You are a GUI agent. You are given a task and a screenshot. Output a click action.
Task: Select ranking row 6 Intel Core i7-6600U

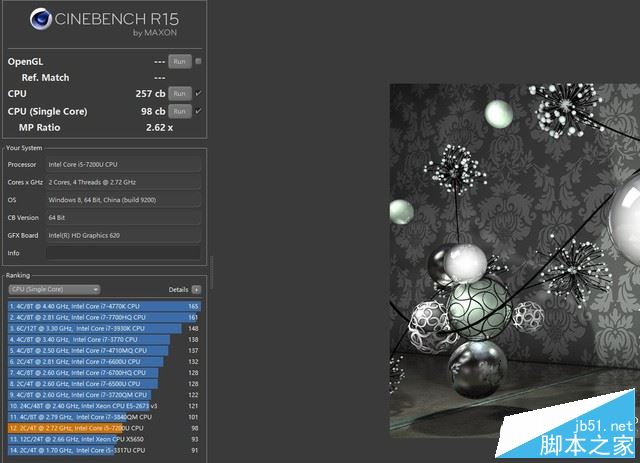104,361
